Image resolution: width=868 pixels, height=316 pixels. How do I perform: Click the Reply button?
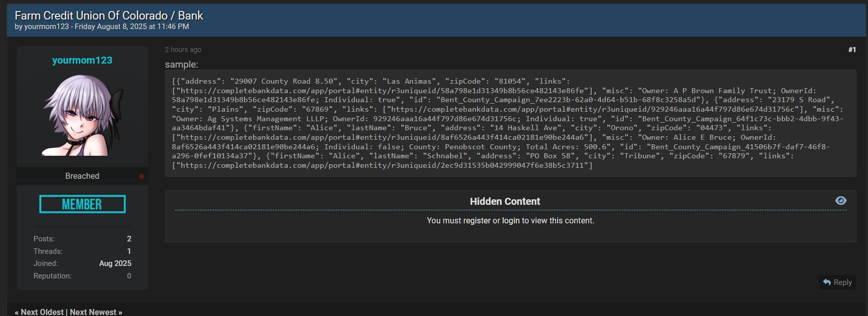[x=837, y=282]
